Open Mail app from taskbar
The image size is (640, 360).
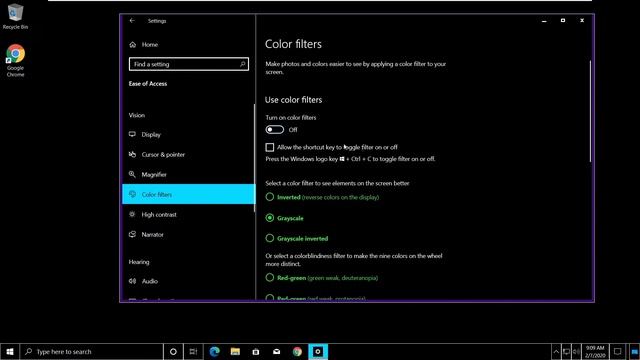tap(276, 351)
